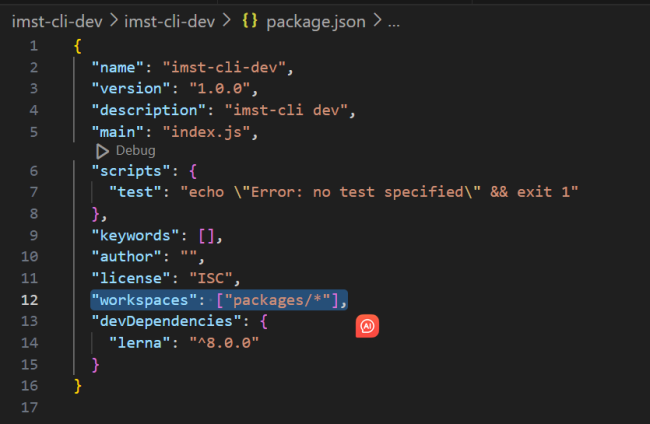This screenshot has height=424, width=650.
Task: Click the "packages/*" workspace value
Action: coord(277,300)
